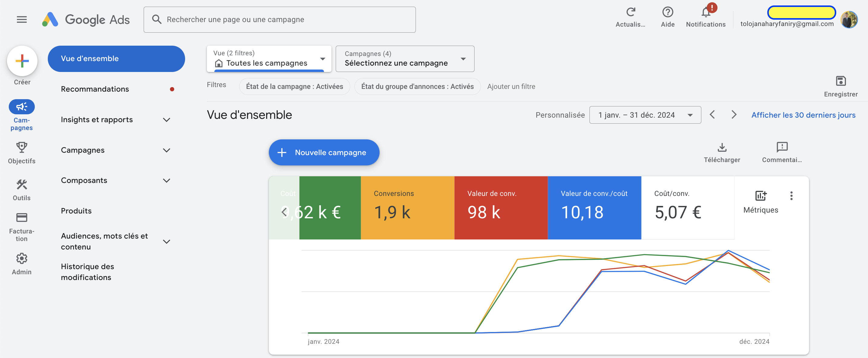Click the Nouvelle campagne button

324,153
